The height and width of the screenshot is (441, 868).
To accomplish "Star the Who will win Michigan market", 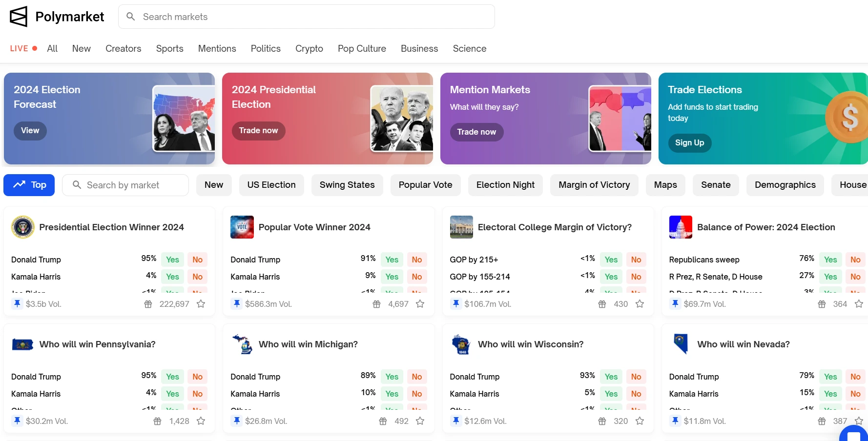I will 420,421.
